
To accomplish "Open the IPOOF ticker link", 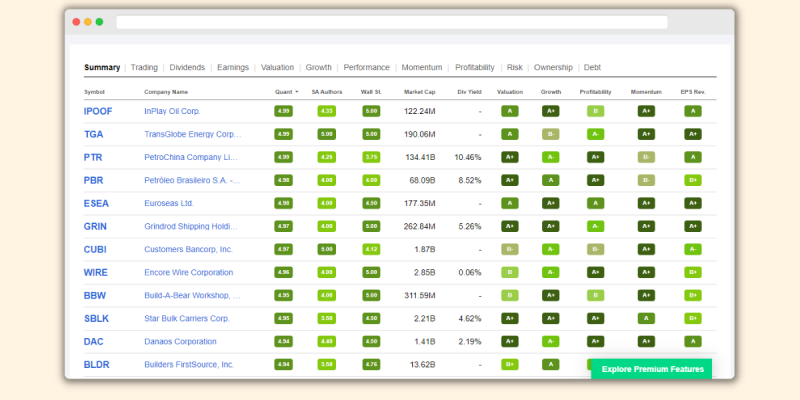I will coord(98,111).
